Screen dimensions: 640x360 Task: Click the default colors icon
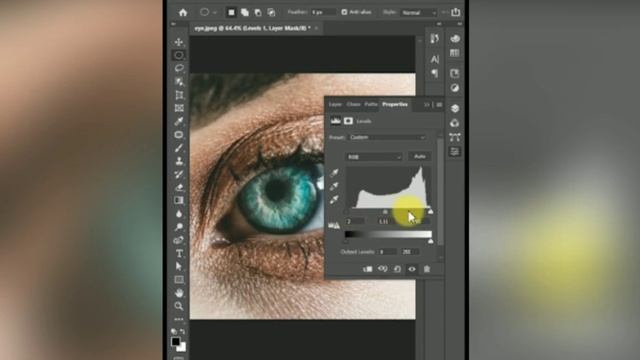(x=174, y=331)
